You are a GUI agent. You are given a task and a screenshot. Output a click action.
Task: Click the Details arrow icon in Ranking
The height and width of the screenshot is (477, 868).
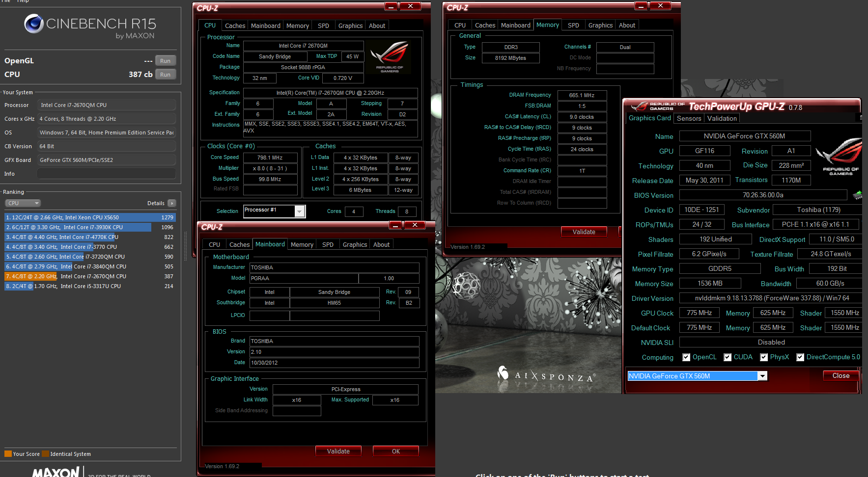point(172,203)
